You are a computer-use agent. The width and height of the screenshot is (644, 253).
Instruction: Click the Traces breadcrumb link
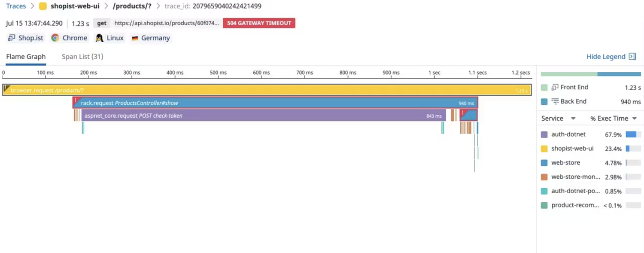16,6
